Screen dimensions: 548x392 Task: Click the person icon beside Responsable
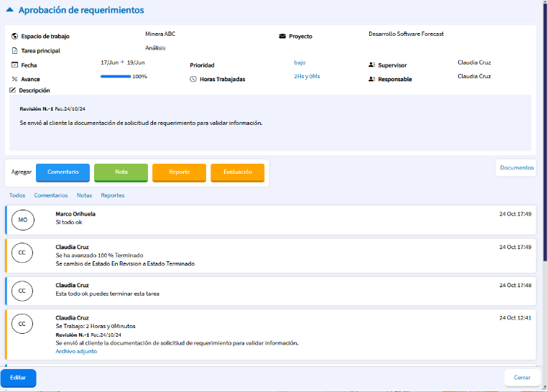click(x=371, y=79)
